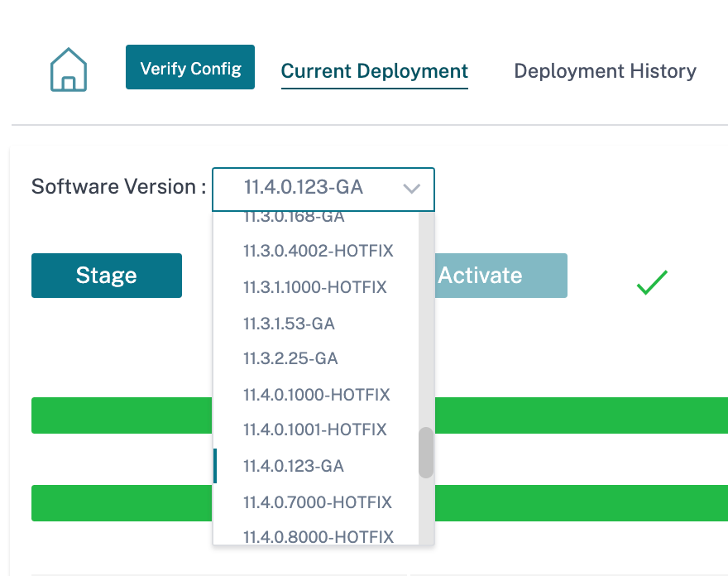
Task: Select 11.4.0.1001-HOTFIX option
Action: click(x=316, y=430)
